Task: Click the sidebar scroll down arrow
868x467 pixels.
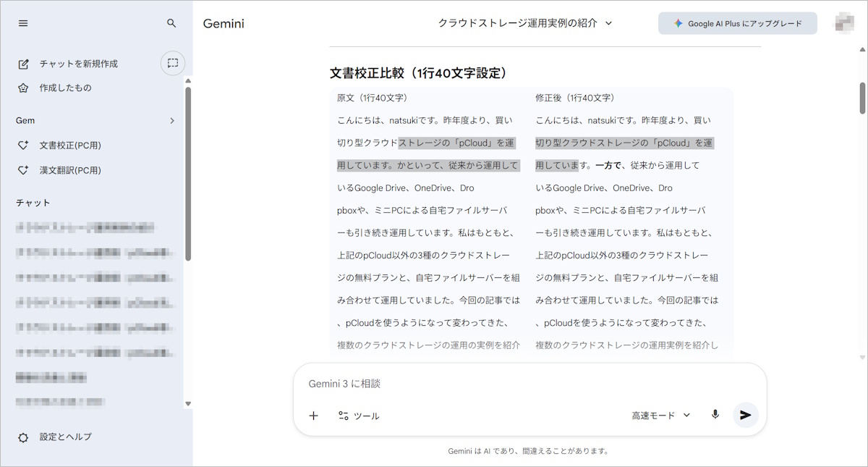Action: click(x=188, y=403)
